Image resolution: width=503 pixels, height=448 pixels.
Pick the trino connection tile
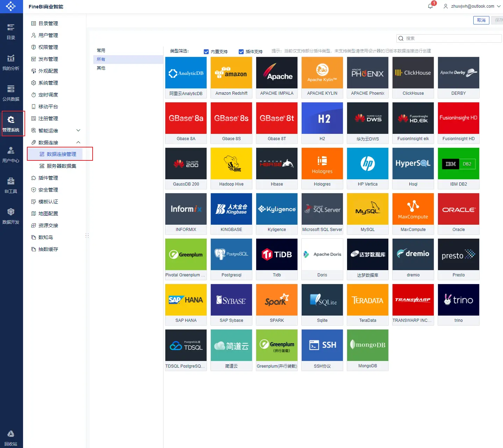459,304
